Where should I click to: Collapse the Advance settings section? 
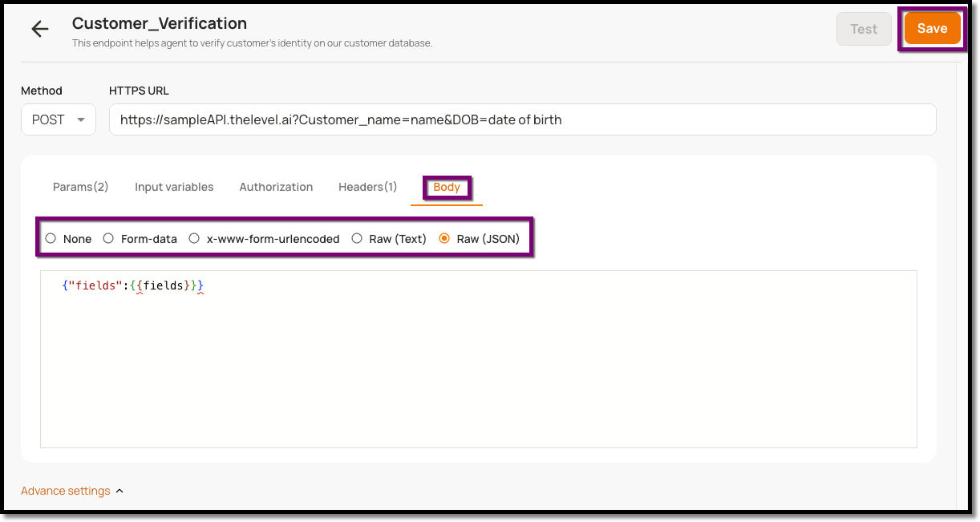pos(72,491)
